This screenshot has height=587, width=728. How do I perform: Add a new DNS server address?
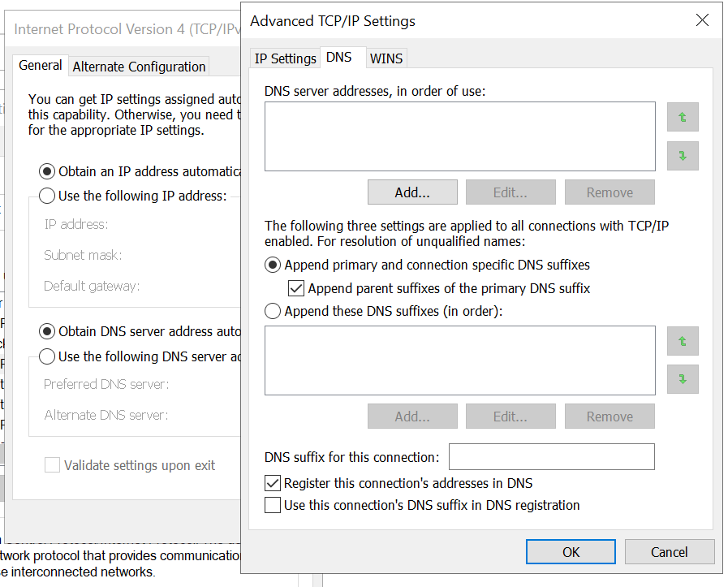(x=412, y=192)
